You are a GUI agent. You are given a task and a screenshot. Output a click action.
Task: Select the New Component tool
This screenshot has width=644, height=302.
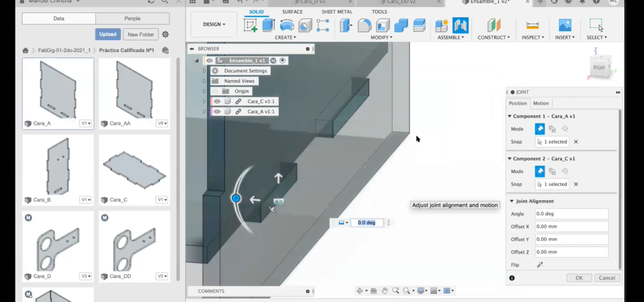pyautogui.click(x=442, y=25)
